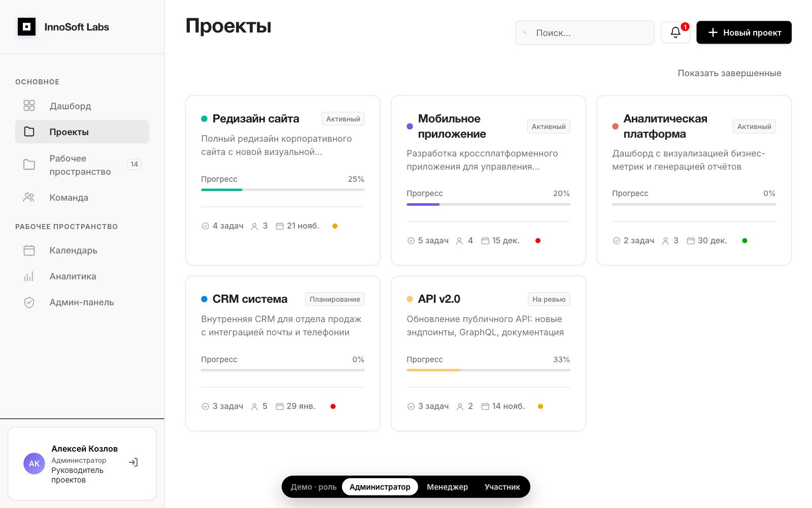
Task: Click the Календарь calendar icon in sidebar
Action: click(x=29, y=250)
